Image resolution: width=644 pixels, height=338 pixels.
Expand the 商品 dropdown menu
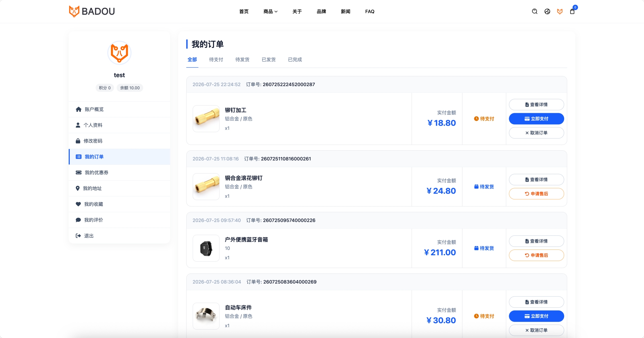(x=270, y=11)
